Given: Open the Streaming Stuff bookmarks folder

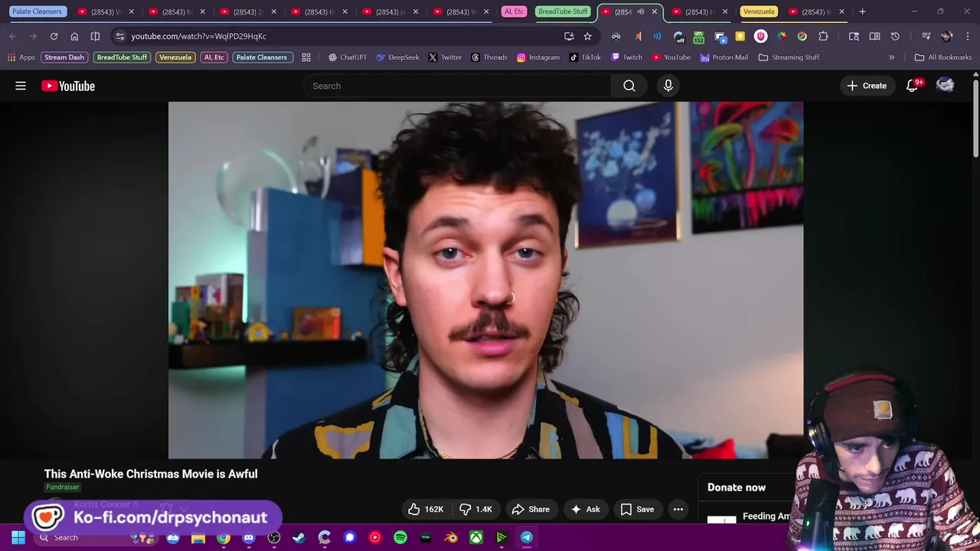Looking at the screenshot, I should (789, 57).
